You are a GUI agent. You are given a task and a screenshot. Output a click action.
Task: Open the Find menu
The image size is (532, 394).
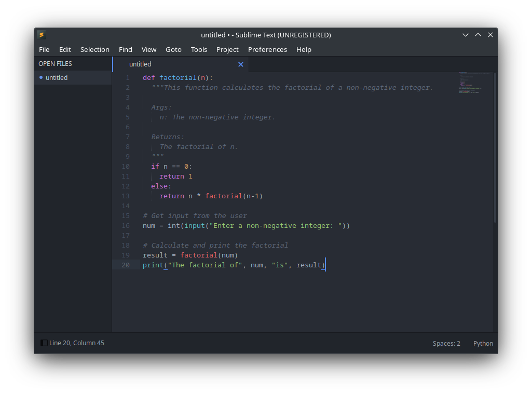pyautogui.click(x=125, y=49)
